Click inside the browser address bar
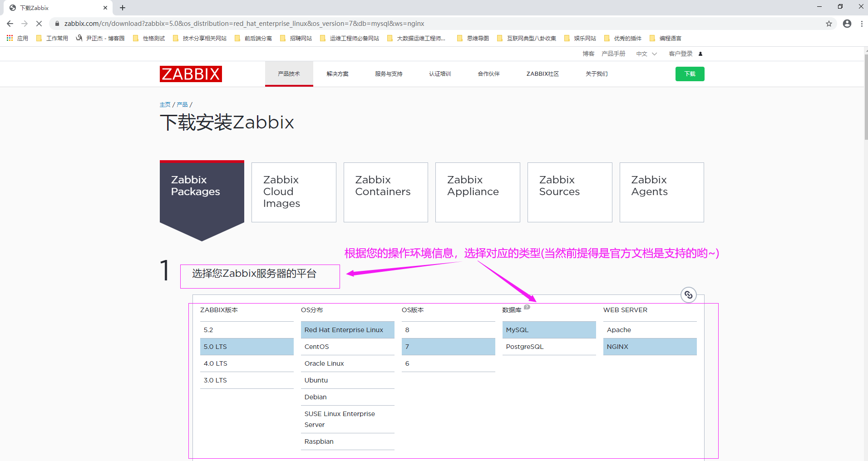The height and width of the screenshot is (461, 868). (272, 23)
